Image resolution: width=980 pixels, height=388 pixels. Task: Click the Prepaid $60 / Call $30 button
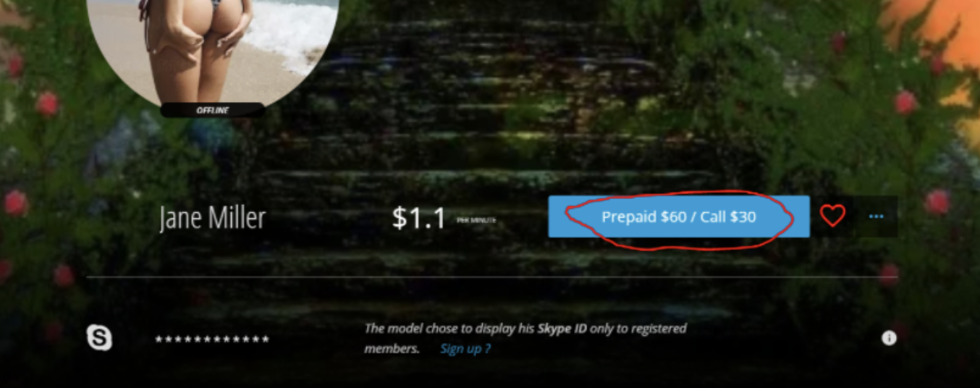click(x=678, y=216)
